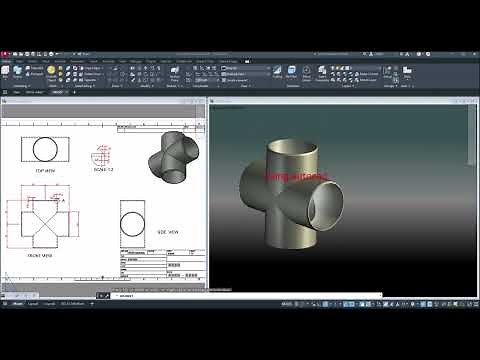Switch to the Manage ribbon tab

(x=136, y=61)
